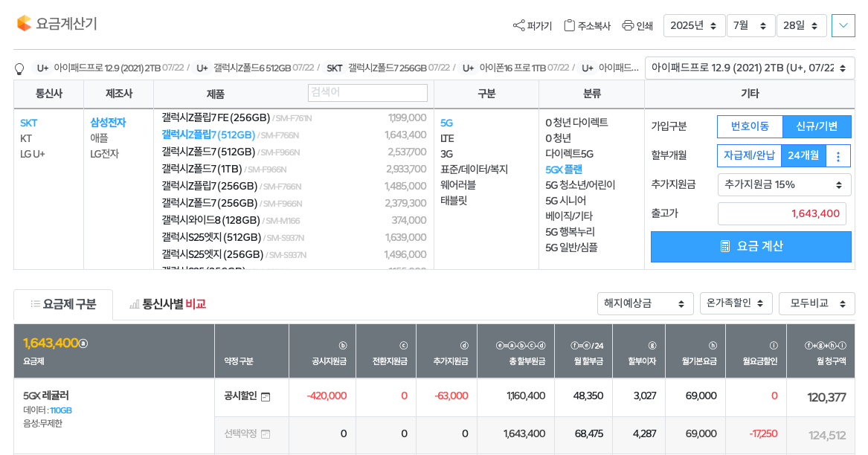Select 5G 시니어 plan group
Image resolution: width=868 pixels, height=455 pixels.
click(x=565, y=201)
